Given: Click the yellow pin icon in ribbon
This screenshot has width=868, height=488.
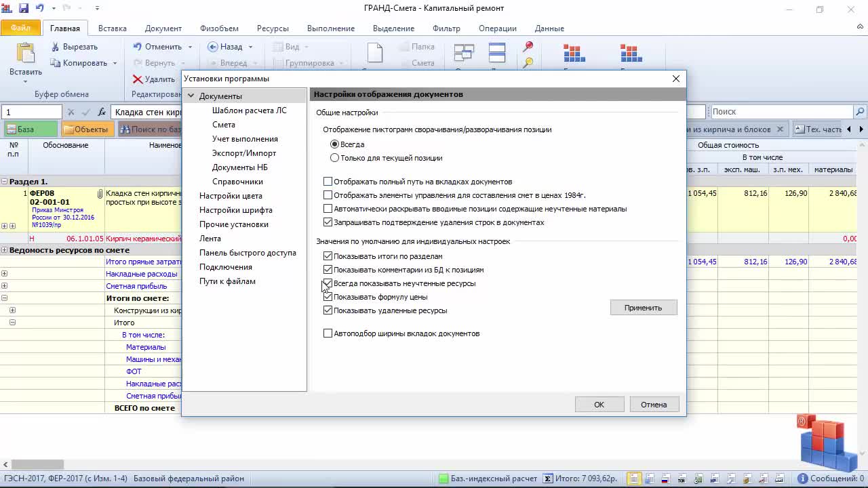Looking at the screenshot, I should pyautogui.click(x=528, y=62).
